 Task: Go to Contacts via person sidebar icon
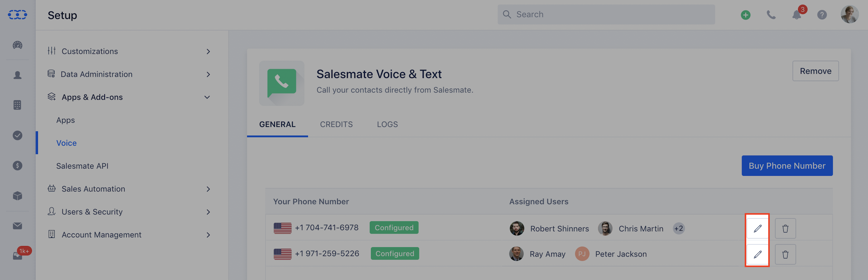point(17,75)
